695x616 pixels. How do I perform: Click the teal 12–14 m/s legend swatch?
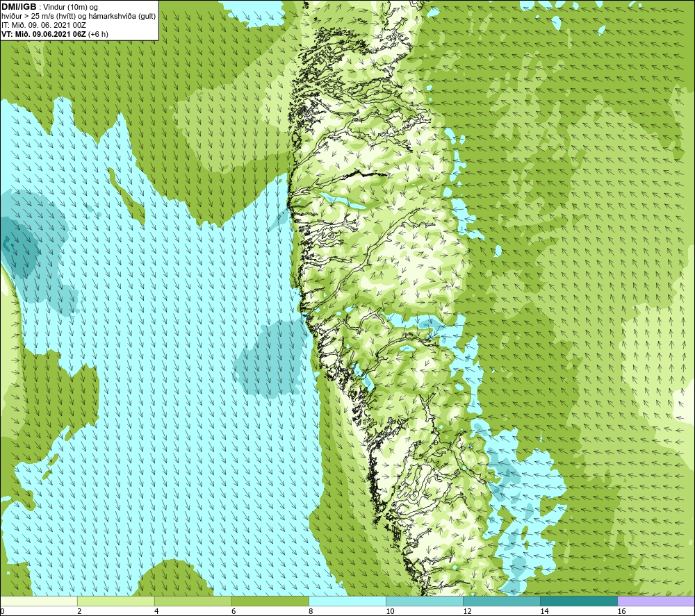(x=501, y=601)
